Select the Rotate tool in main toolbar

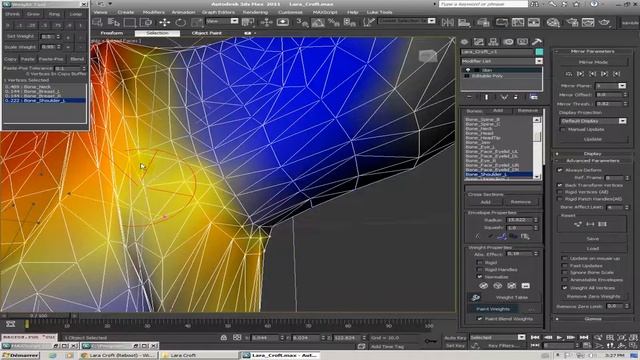[x=180, y=22]
